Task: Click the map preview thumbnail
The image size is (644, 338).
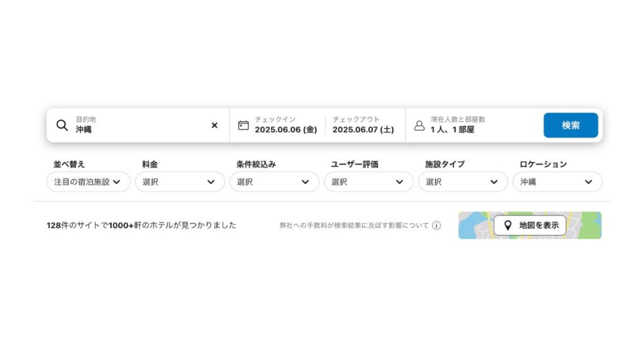Action: (x=530, y=225)
